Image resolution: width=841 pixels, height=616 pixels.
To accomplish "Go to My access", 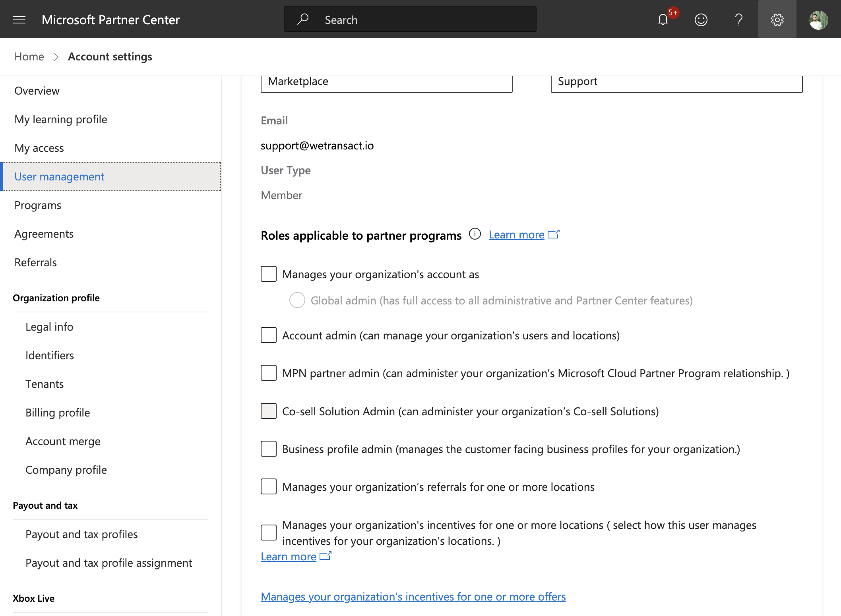I will [110, 148].
